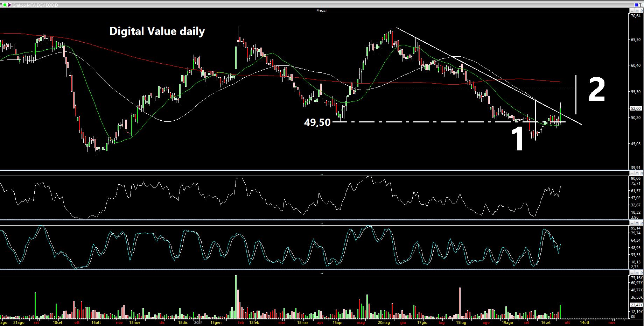Click the 55,30 price axis label
This screenshot has width=644, height=326.
[636, 92]
